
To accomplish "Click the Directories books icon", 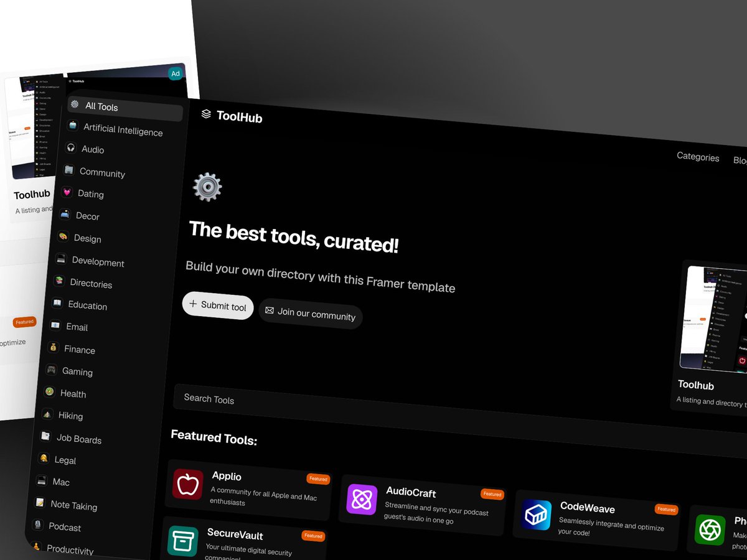I will (59, 281).
